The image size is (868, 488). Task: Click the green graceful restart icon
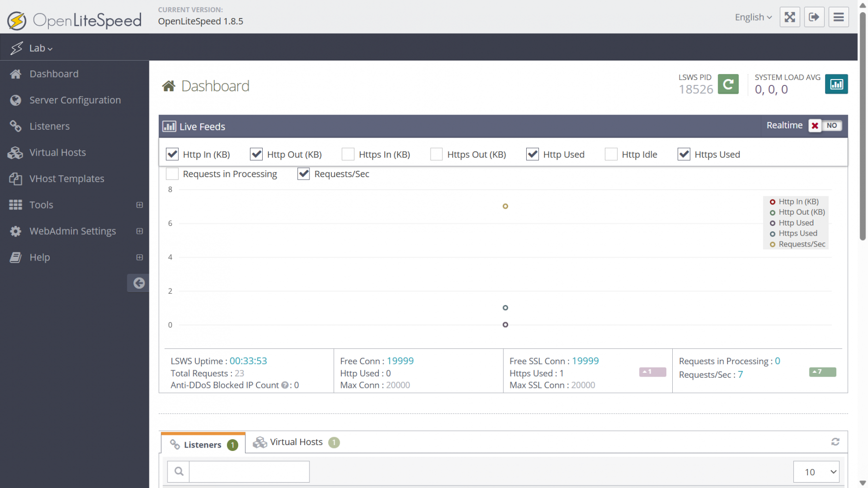(x=728, y=84)
